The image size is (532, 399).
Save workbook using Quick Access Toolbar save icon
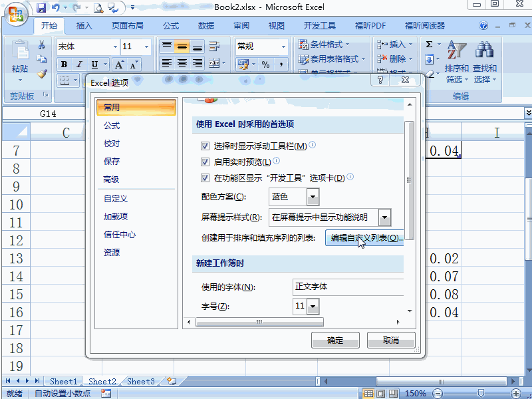coord(42,7)
